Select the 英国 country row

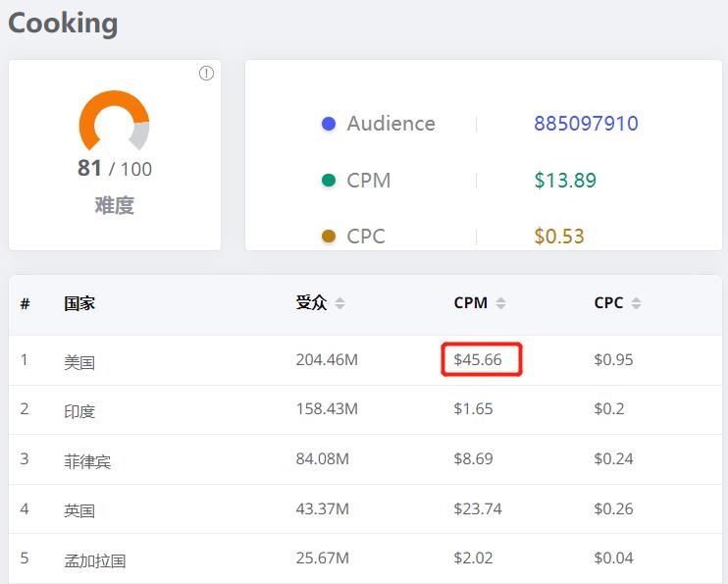tap(79, 510)
